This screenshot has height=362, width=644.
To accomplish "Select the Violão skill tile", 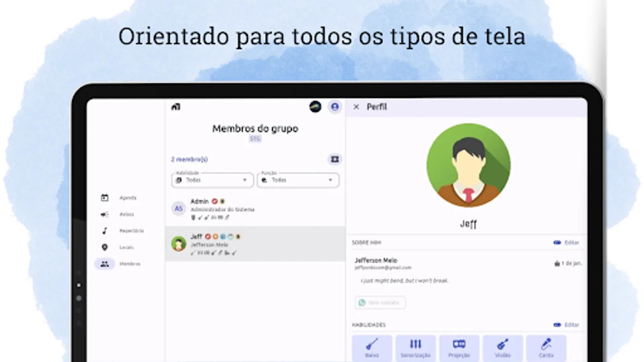I will tap(503, 348).
